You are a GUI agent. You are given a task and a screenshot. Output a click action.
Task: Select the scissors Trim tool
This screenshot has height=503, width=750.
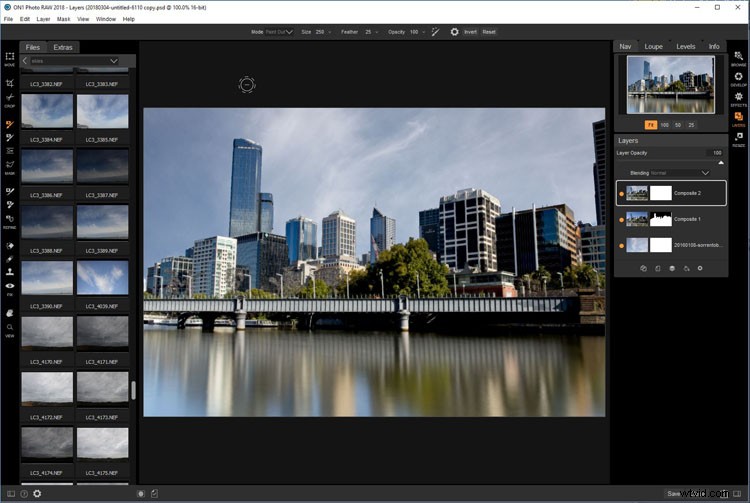click(10, 98)
